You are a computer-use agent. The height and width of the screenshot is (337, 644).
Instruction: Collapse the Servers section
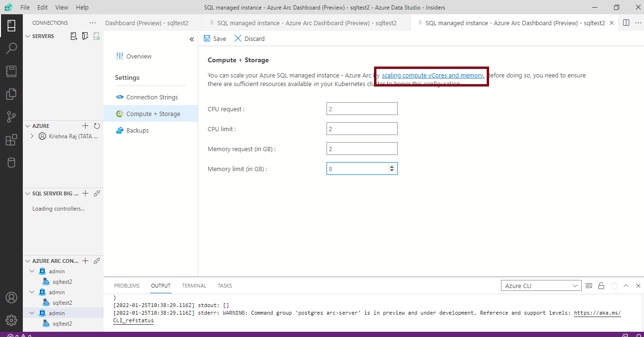pyautogui.click(x=27, y=36)
